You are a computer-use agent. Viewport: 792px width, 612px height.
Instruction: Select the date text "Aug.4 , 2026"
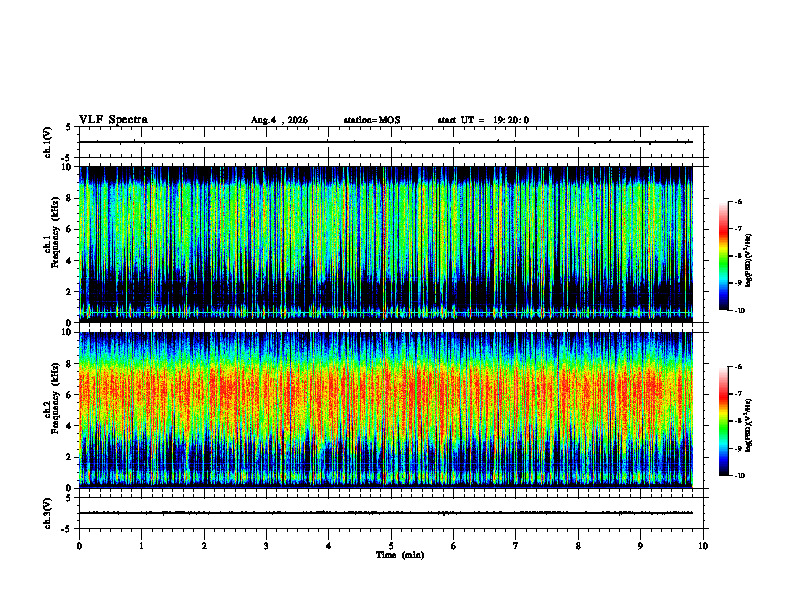tap(279, 120)
